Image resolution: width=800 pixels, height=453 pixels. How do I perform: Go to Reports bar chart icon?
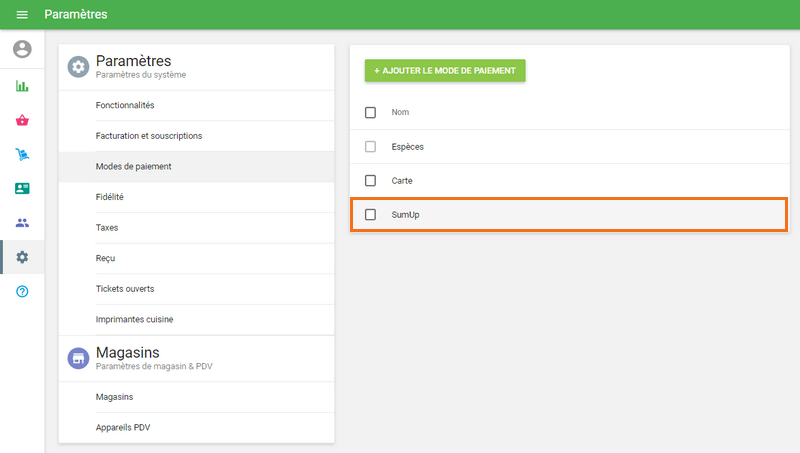[22, 86]
